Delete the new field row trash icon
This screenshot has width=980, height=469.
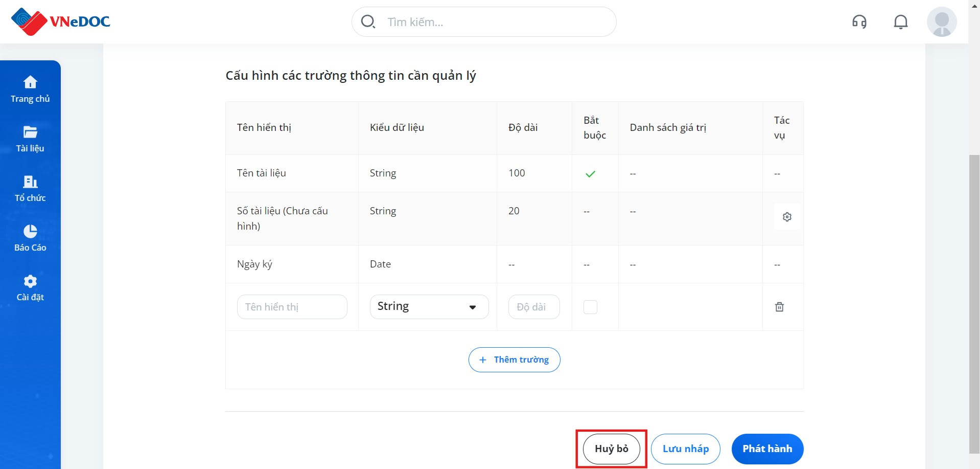779,307
